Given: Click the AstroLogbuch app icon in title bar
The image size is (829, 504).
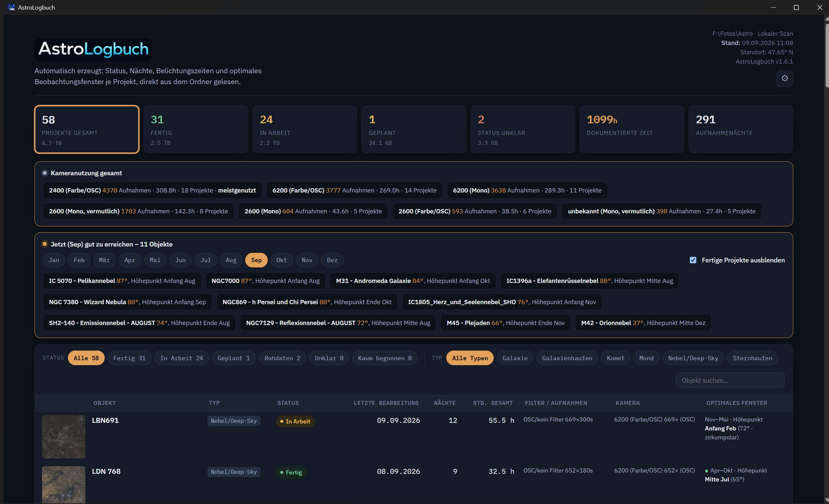Looking at the screenshot, I should 11,7.
